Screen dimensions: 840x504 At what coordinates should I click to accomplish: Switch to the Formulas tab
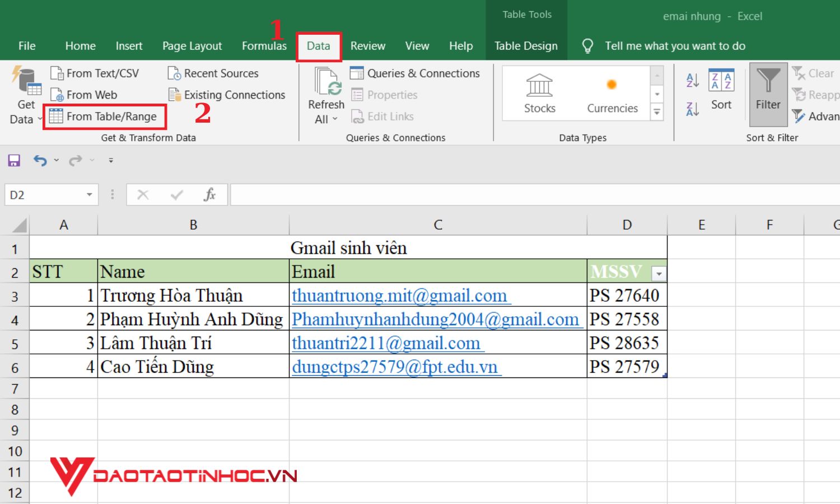264,46
